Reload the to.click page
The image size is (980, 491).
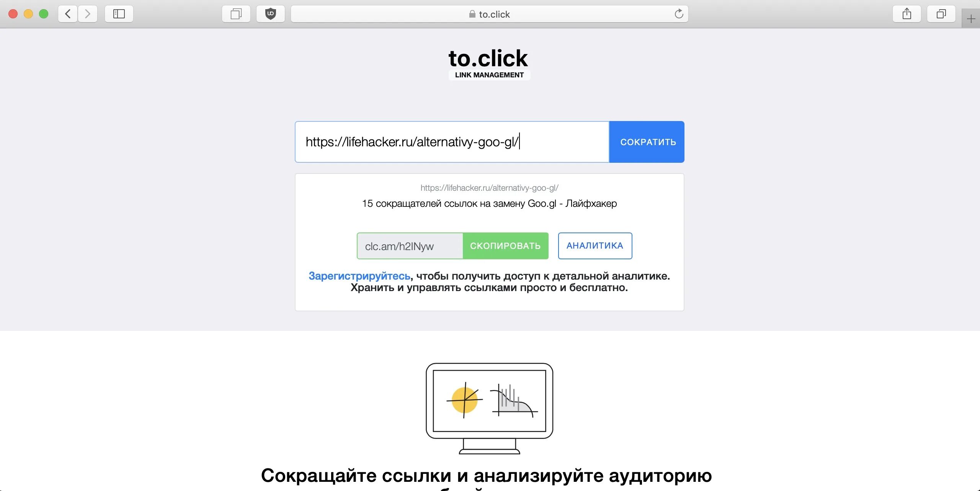tap(679, 14)
